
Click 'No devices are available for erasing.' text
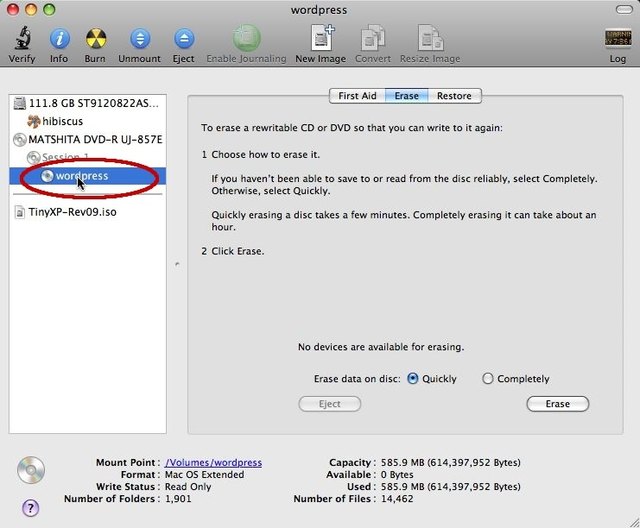click(x=381, y=347)
